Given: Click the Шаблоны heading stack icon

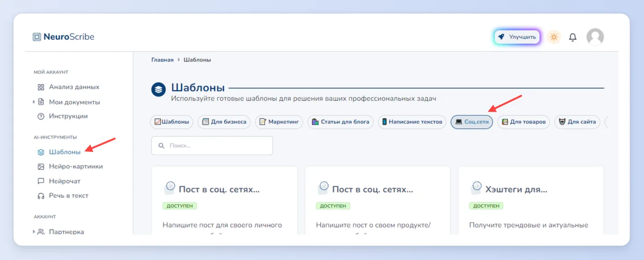Looking at the screenshot, I should coord(159,89).
